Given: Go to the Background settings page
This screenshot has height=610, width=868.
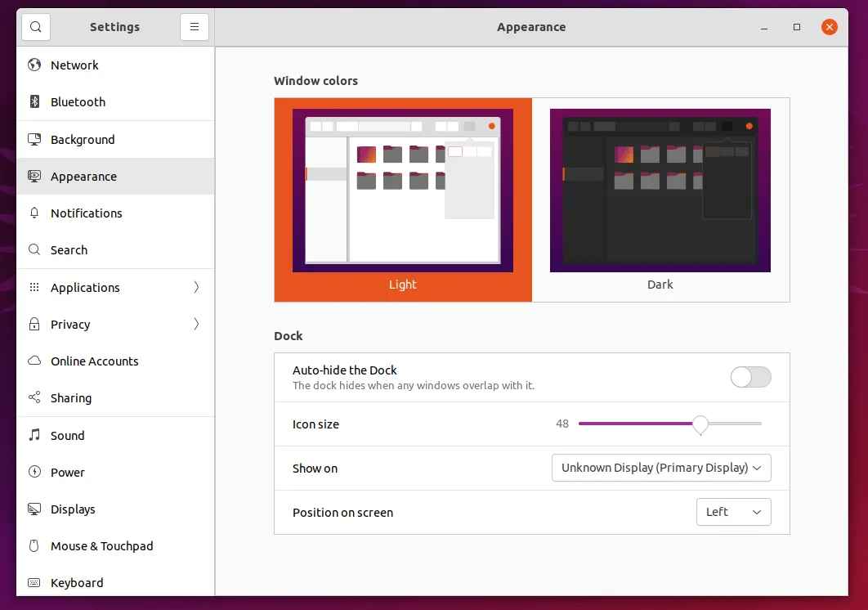Looking at the screenshot, I should tap(83, 140).
